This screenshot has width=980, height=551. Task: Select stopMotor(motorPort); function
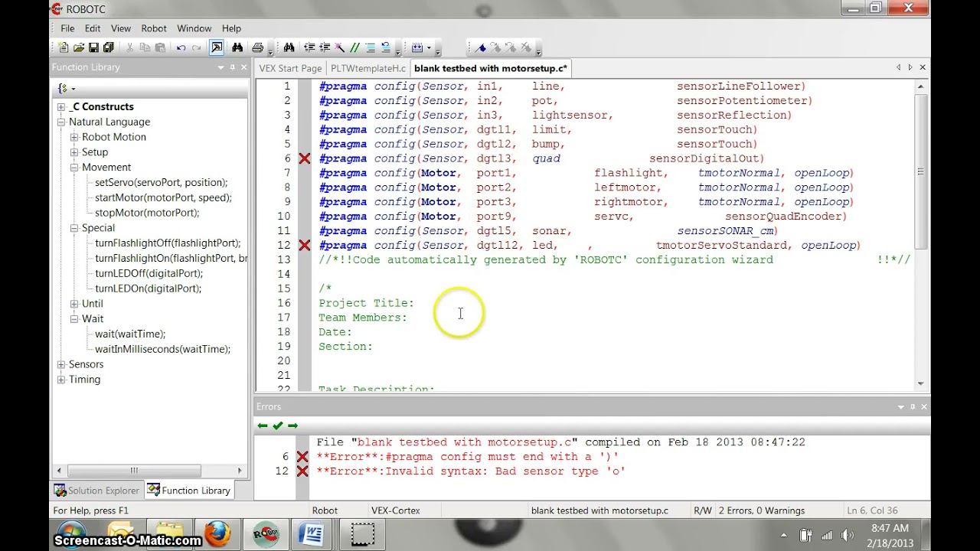pos(147,213)
